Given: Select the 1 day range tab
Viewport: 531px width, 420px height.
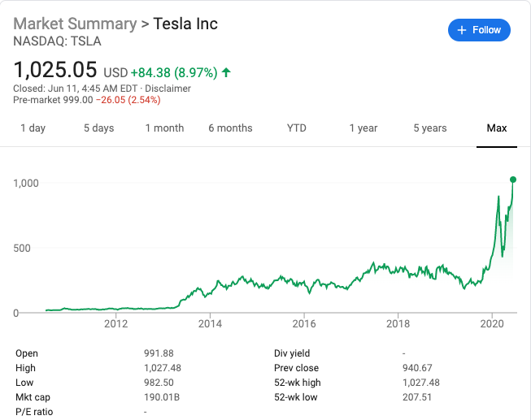Looking at the screenshot, I should [33, 128].
